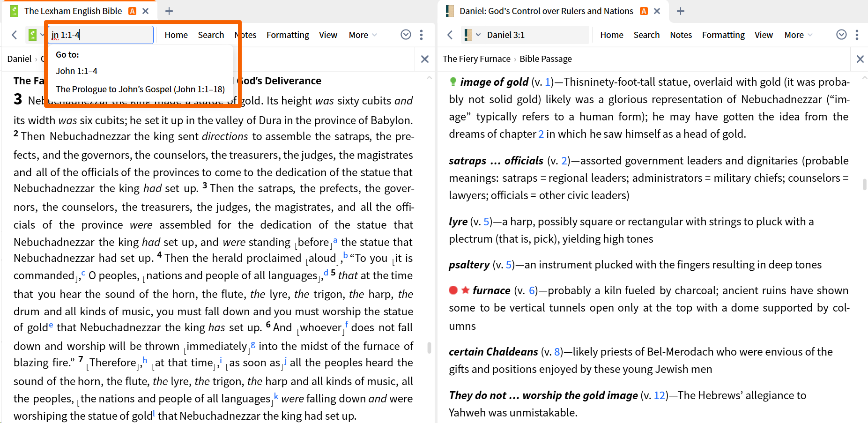Expand the More menu in the Daniel commentary panel
868x423 pixels.
798,35
